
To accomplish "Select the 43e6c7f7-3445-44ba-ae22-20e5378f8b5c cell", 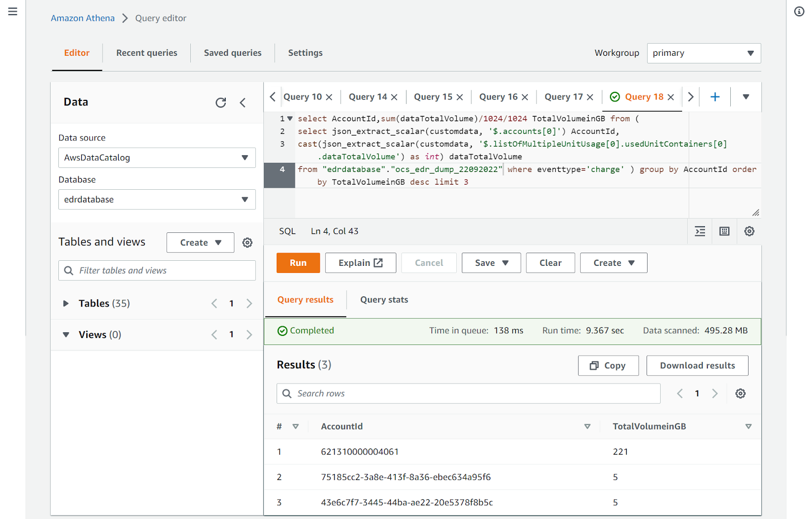I will (407, 503).
